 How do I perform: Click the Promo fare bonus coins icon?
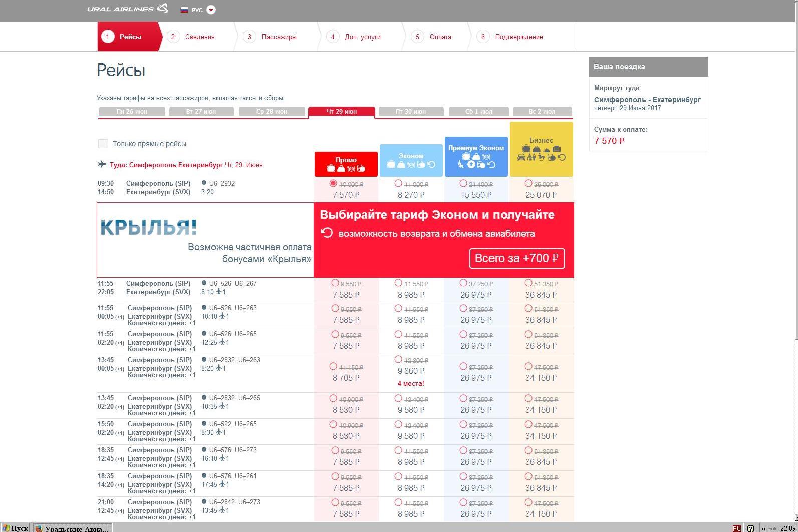click(361, 168)
